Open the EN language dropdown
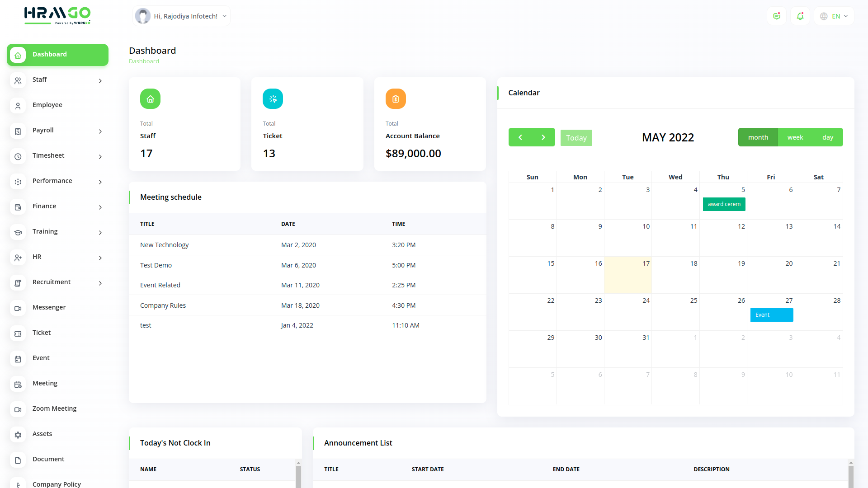The width and height of the screenshot is (868, 488). 834,16
